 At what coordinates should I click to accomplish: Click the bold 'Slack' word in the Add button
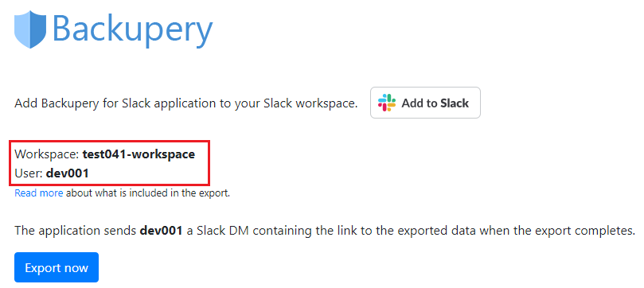(x=455, y=103)
